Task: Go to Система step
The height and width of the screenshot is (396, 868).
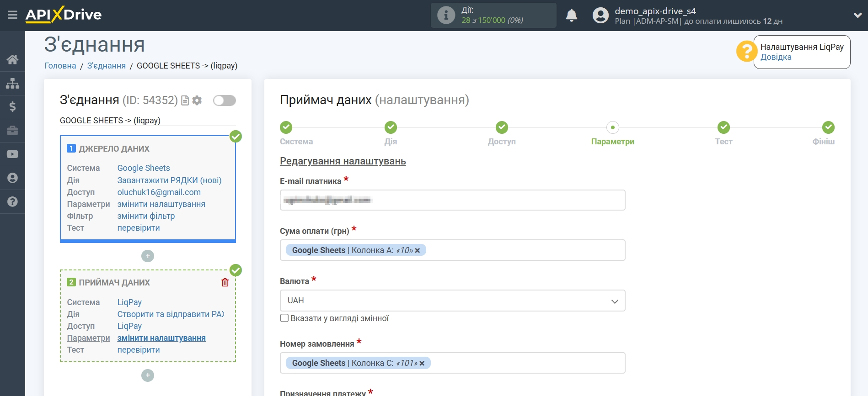Action: 286,127
